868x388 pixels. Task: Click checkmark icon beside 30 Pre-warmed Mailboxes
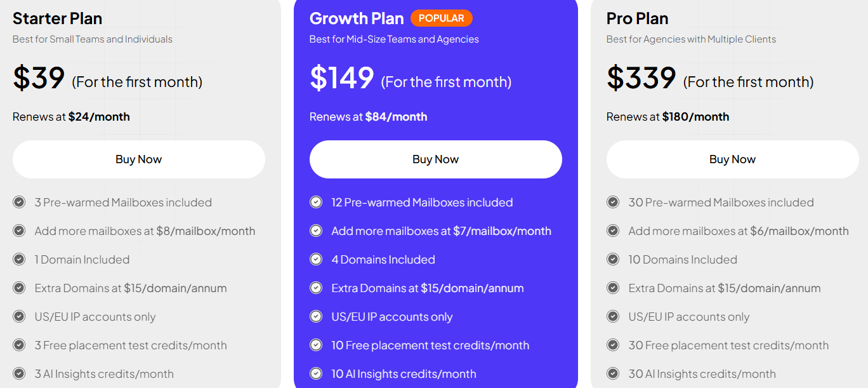(x=613, y=202)
